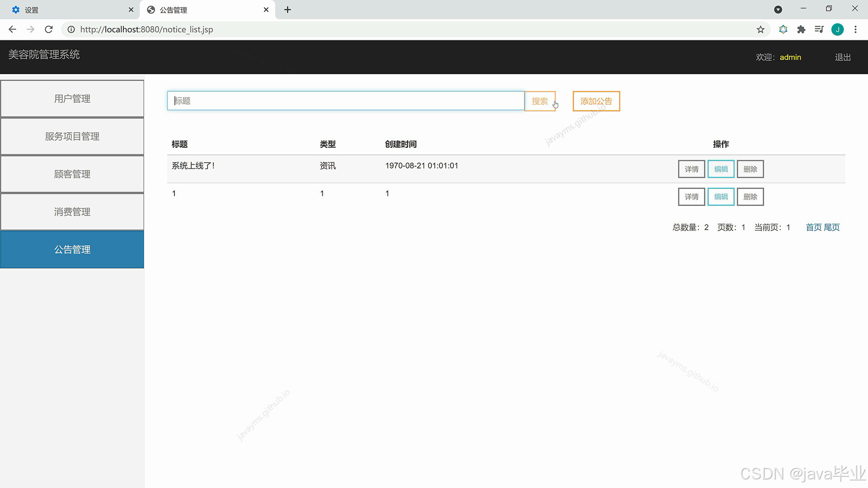The height and width of the screenshot is (488, 868).
Task: Click the 系统上线了! title cell
Action: [193, 166]
